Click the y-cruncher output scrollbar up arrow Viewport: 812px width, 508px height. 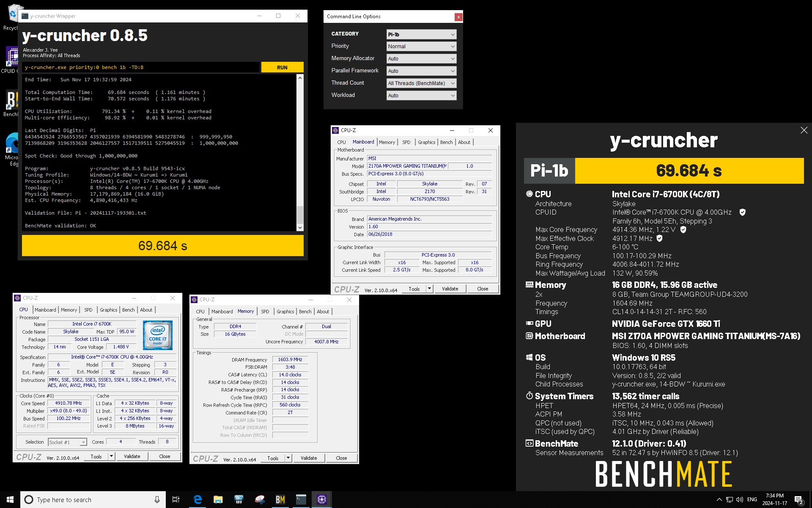pos(300,78)
